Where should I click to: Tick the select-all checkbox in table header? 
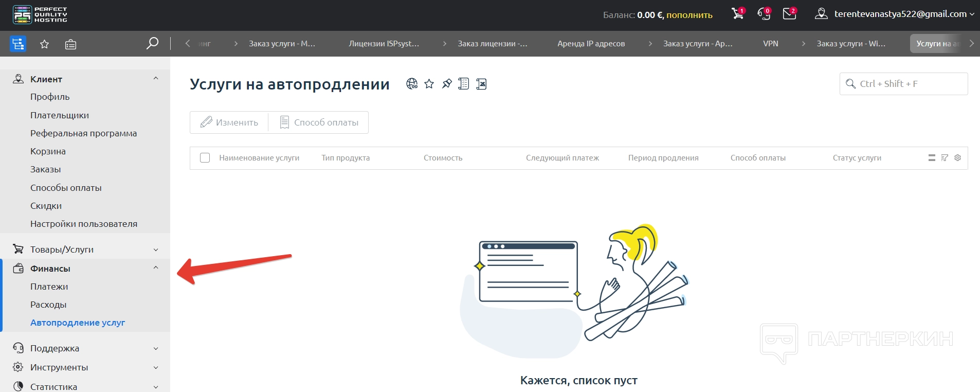click(205, 158)
